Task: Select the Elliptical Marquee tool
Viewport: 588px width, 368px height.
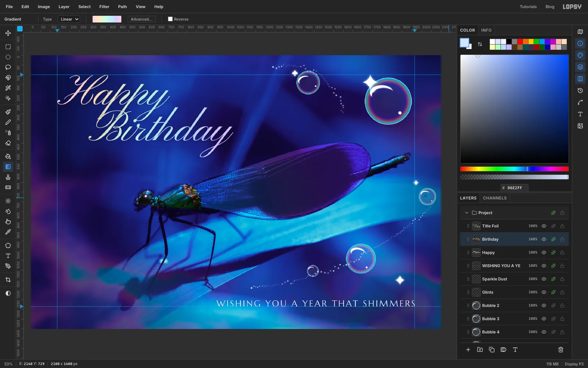Action: pyautogui.click(x=8, y=57)
